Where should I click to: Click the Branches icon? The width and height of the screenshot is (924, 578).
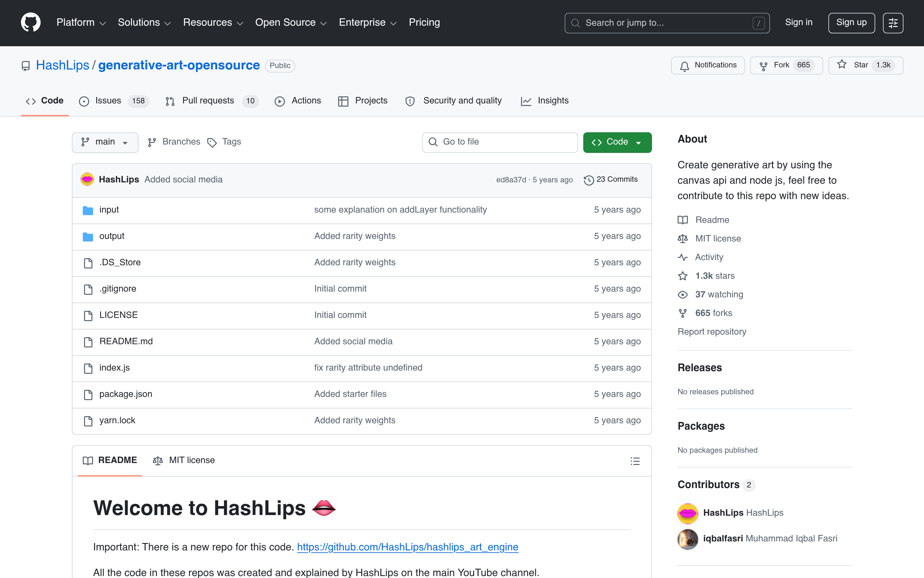152,142
